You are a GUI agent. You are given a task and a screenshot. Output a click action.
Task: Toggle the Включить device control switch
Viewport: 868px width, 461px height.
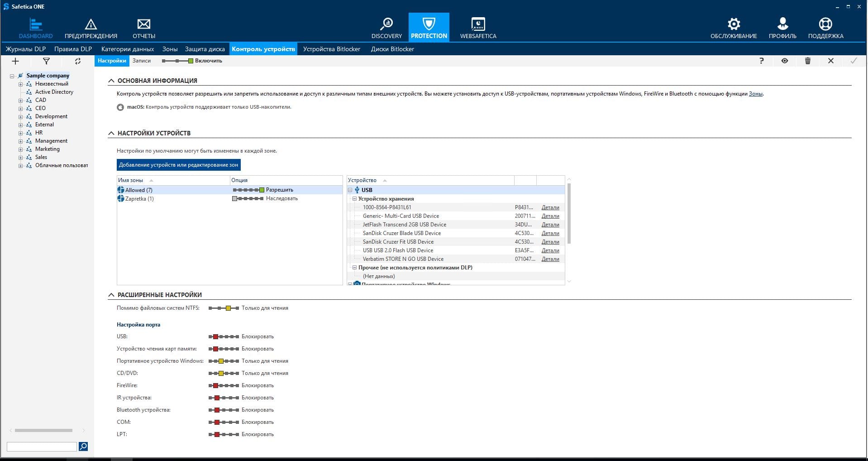pos(177,61)
